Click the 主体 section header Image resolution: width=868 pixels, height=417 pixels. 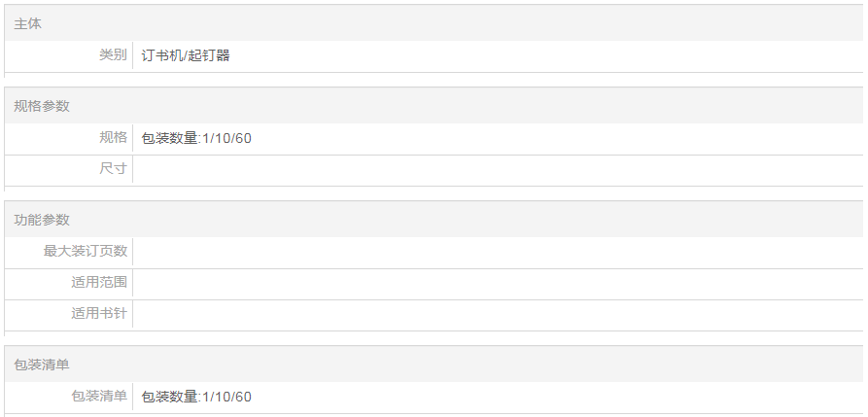pos(28,22)
